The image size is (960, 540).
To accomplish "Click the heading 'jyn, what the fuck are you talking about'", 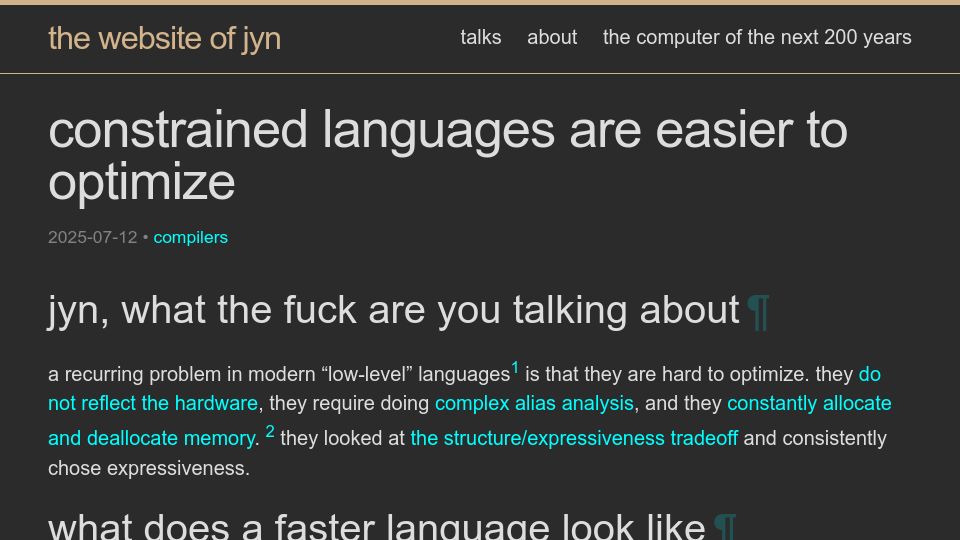I will pyautogui.click(x=394, y=311).
